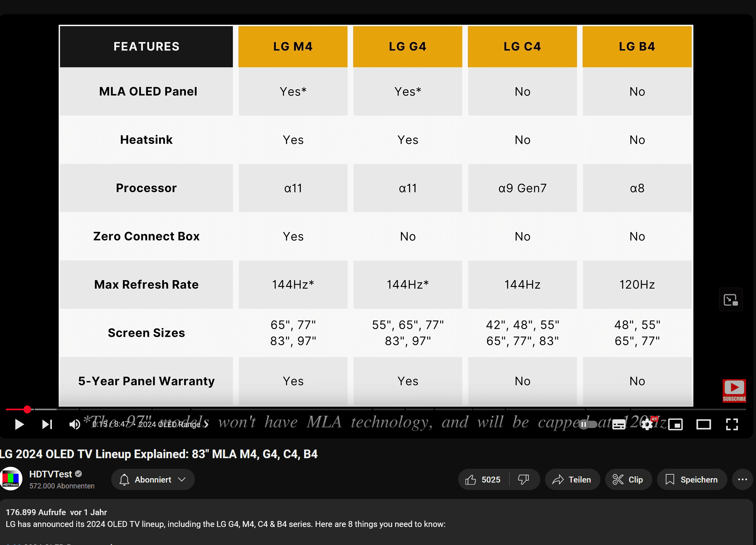Share the video via Teilen
Viewport: 756px width, 545px height.
[x=572, y=479]
